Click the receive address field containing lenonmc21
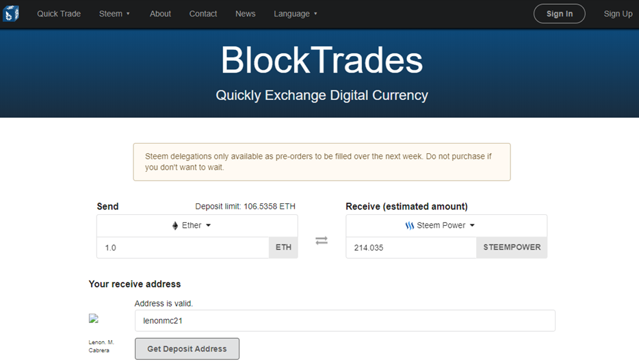639x364 pixels. tap(345, 321)
